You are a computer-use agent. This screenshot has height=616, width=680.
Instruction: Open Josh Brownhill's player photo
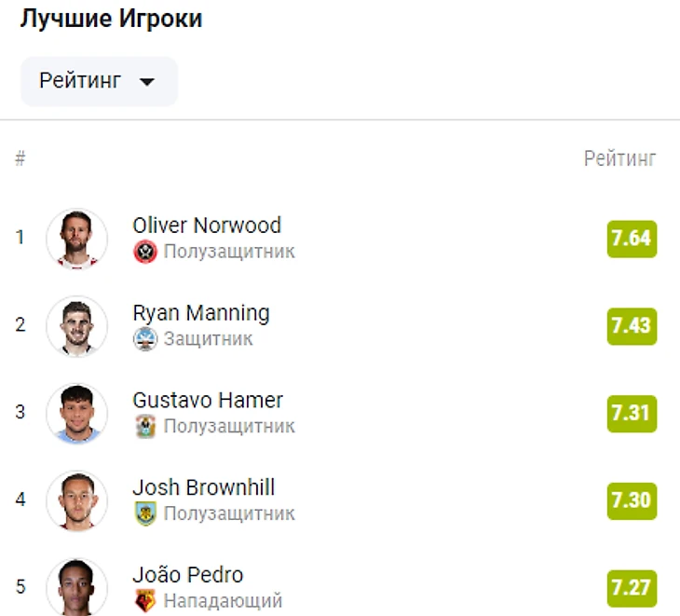coord(76,500)
